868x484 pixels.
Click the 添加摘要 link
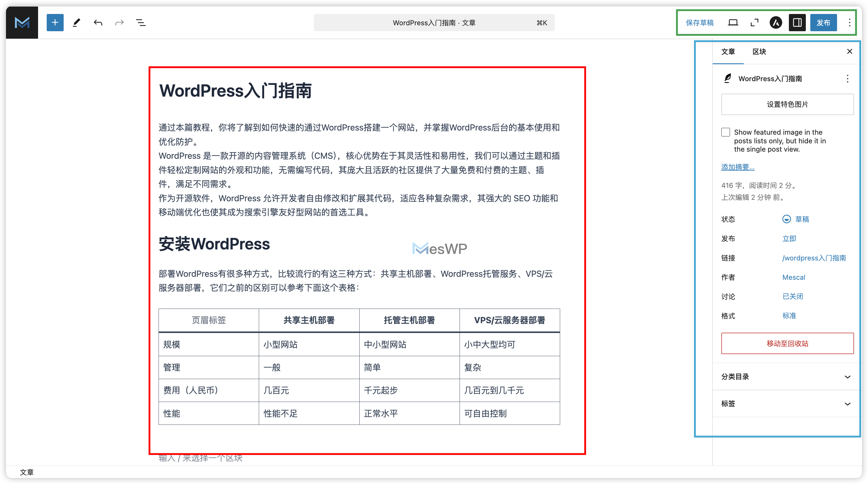[738, 167]
